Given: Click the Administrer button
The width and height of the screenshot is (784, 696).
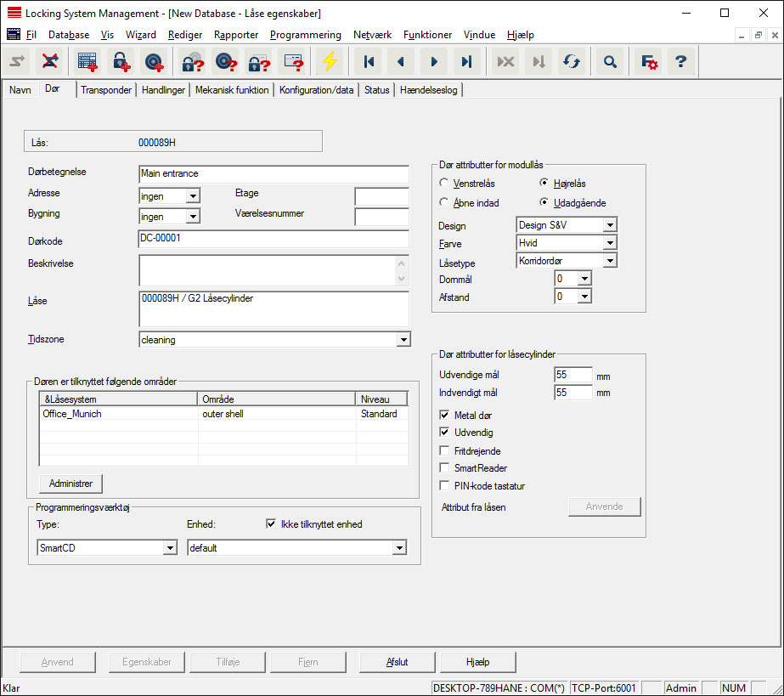Looking at the screenshot, I should pos(71,484).
